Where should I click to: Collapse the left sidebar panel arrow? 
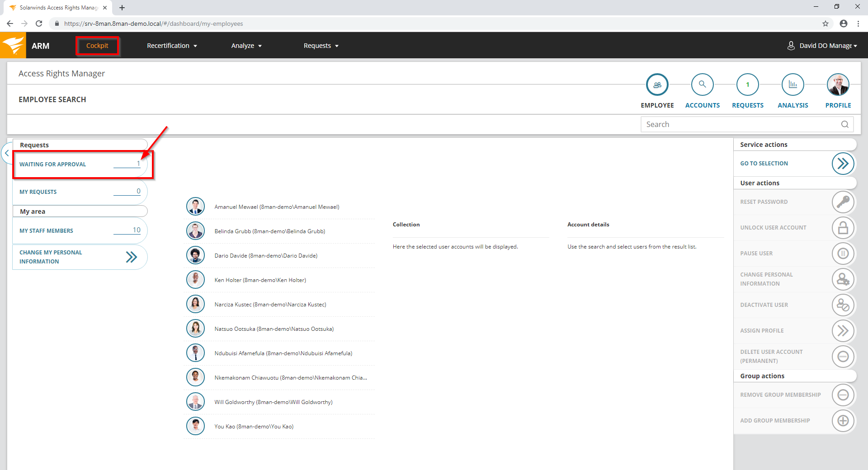point(7,154)
